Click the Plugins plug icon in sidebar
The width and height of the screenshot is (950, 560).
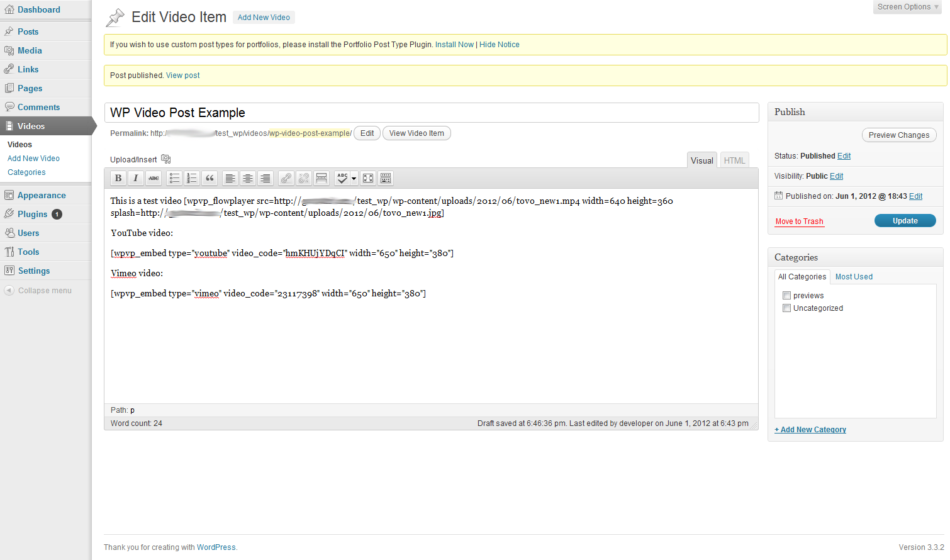9,214
